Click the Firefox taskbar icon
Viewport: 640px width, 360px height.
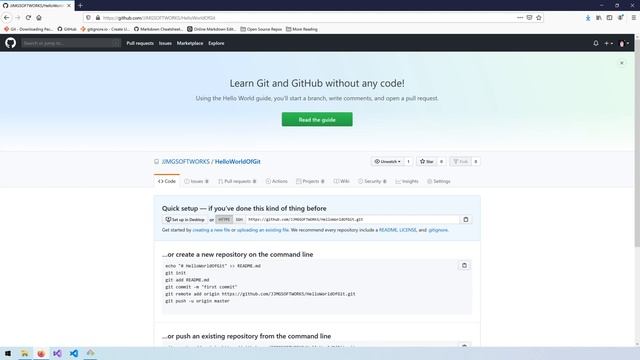[x=41, y=353]
